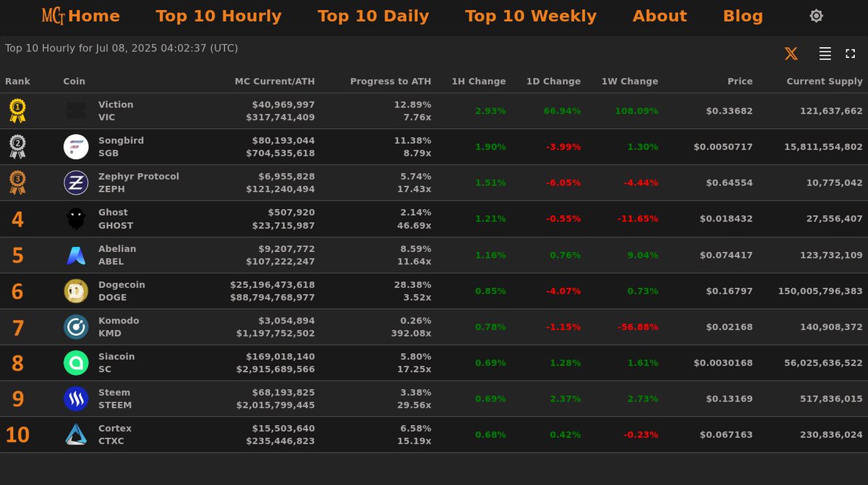Sort by the Price column header

[740, 81]
